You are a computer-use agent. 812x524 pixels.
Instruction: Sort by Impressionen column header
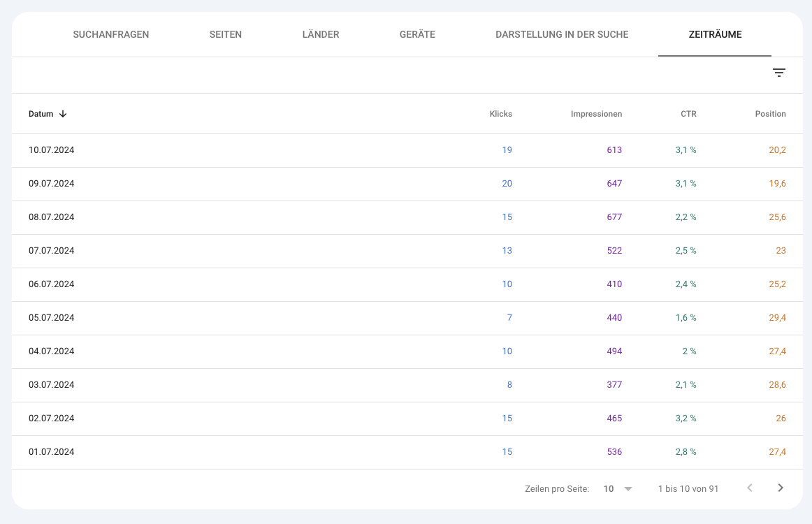click(596, 114)
